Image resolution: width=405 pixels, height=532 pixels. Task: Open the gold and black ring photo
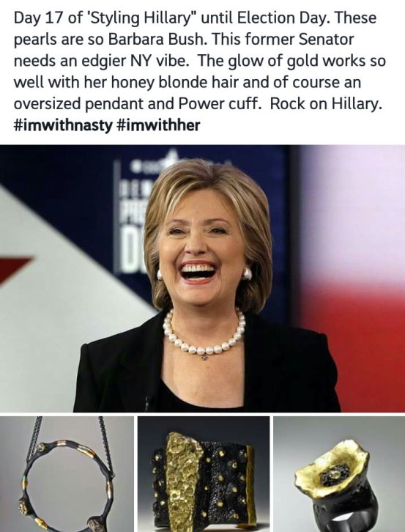point(339,474)
